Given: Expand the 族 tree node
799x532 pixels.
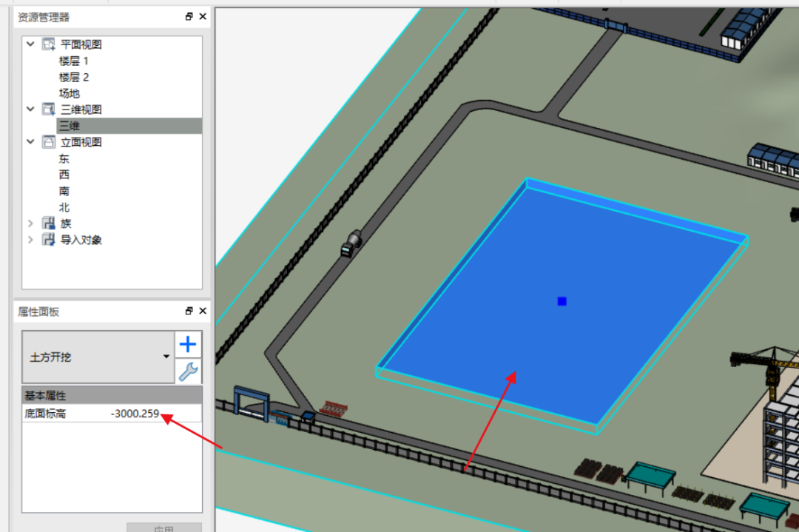Looking at the screenshot, I should 30,223.
